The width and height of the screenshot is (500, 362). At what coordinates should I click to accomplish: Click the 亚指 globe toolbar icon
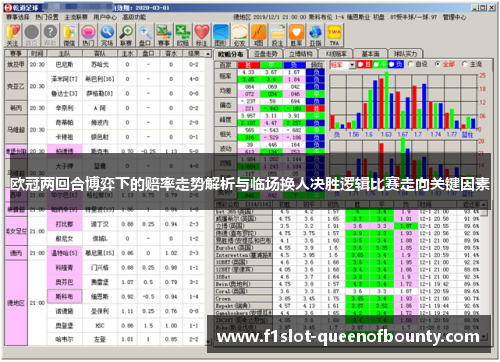315,35
